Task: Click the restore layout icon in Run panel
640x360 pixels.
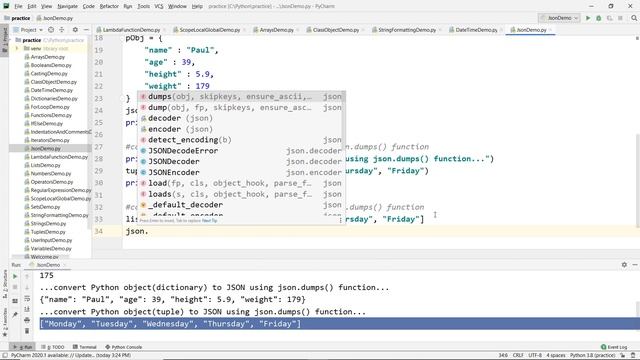Action: click(15, 301)
